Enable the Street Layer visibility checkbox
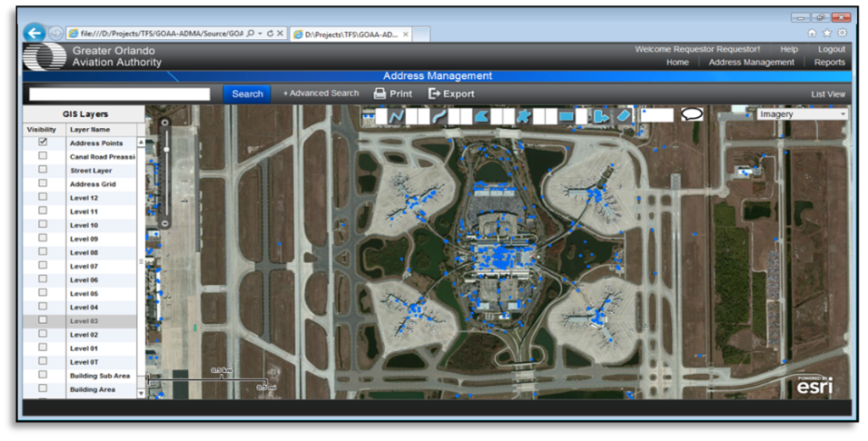The width and height of the screenshot is (868, 441). [42, 170]
